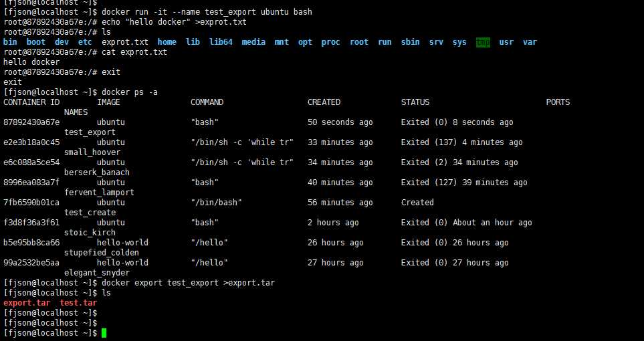Click container ID e2e3b18a0c45
The image size is (644, 341).
tap(31, 142)
